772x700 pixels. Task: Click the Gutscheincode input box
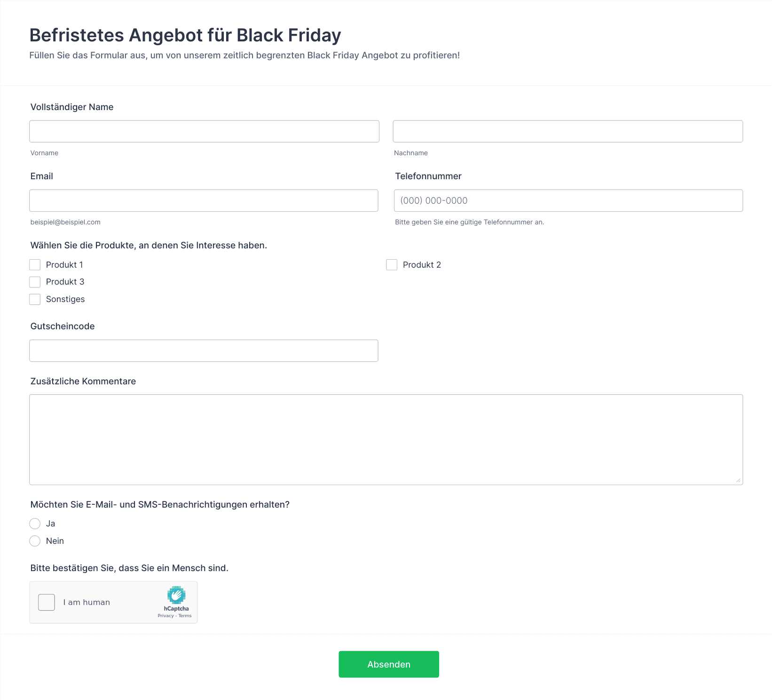pyautogui.click(x=204, y=350)
